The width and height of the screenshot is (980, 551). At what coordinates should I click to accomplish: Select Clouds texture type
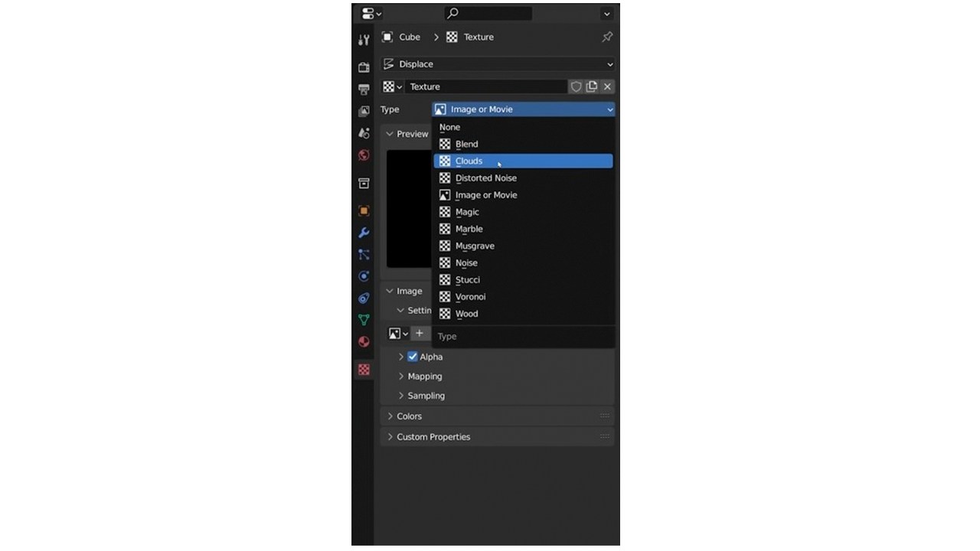click(x=524, y=161)
